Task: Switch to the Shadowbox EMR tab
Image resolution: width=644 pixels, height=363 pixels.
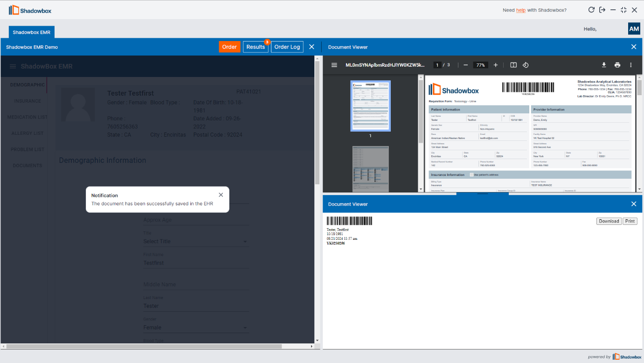Action: (x=32, y=32)
